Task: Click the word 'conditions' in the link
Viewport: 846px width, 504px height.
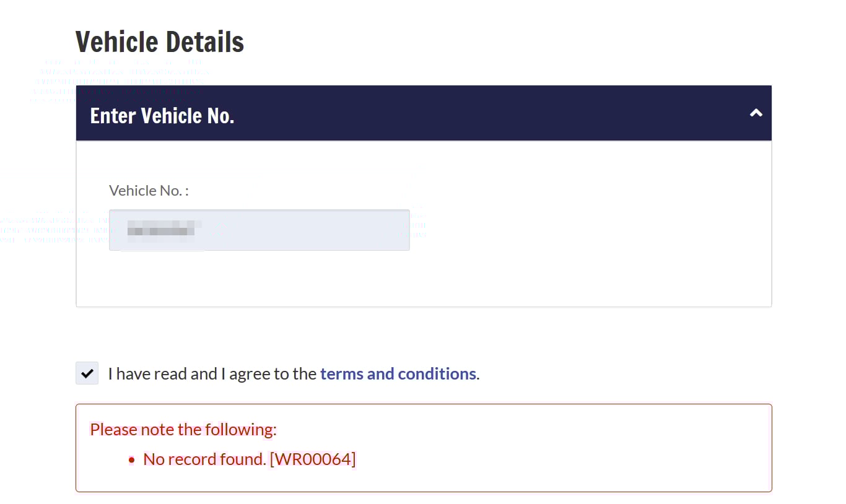Action: (x=437, y=374)
